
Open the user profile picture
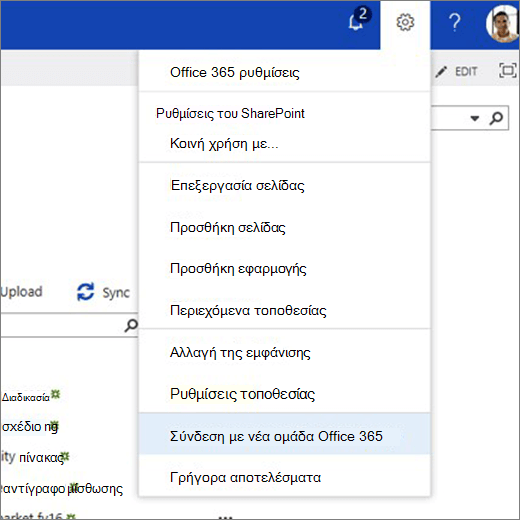(x=503, y=23)
